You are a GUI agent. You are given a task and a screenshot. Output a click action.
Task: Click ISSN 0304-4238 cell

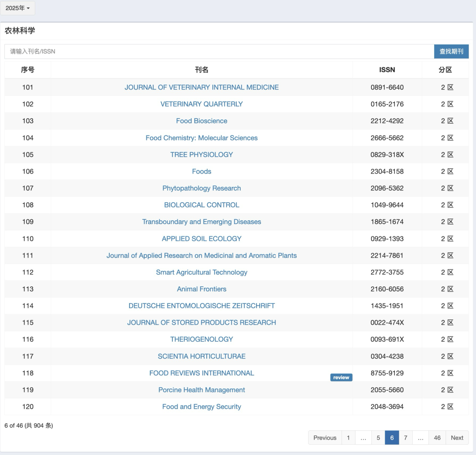pos(387,356)
